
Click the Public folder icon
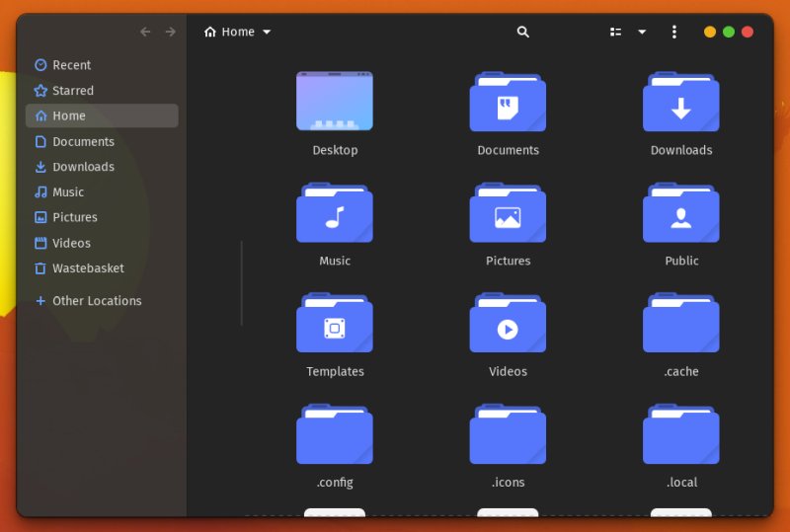click(681, 213)
